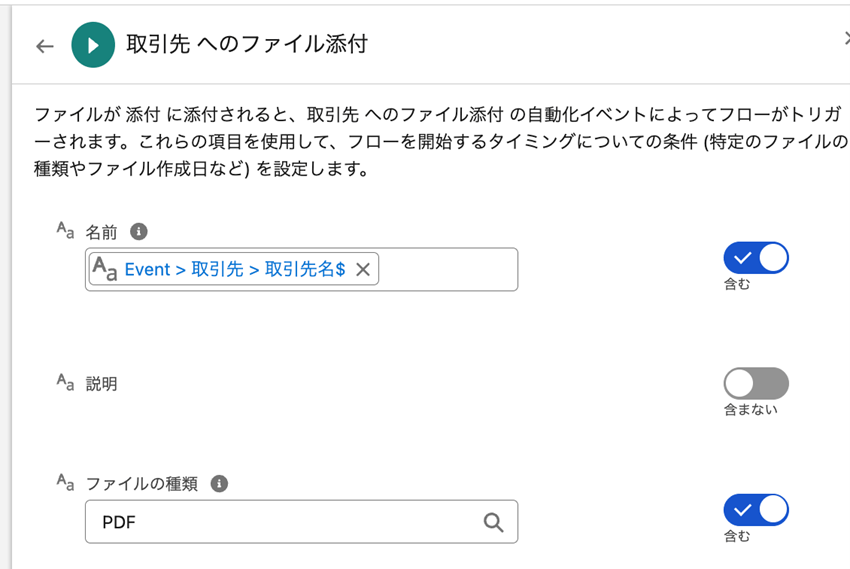Click the Aa text icon beside 説明
This screenshot has height=569, width=850.
(65, 383)
